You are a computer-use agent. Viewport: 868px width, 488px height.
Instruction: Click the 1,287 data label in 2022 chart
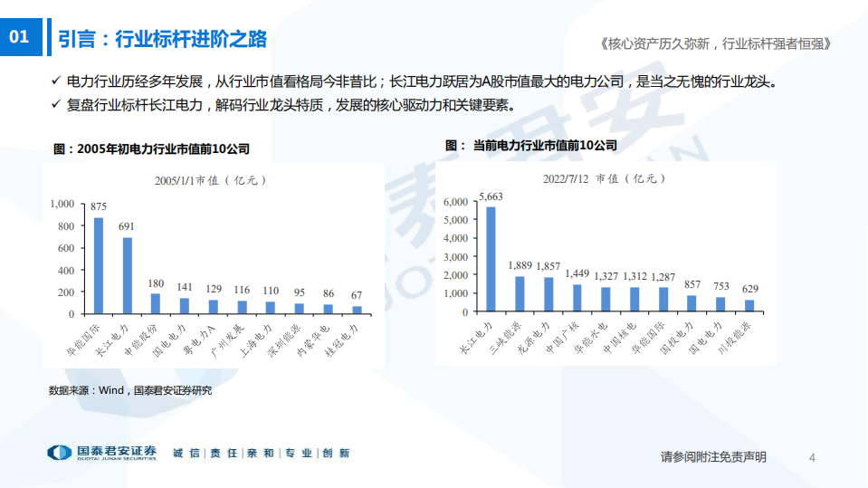click(x=663, y=277)
